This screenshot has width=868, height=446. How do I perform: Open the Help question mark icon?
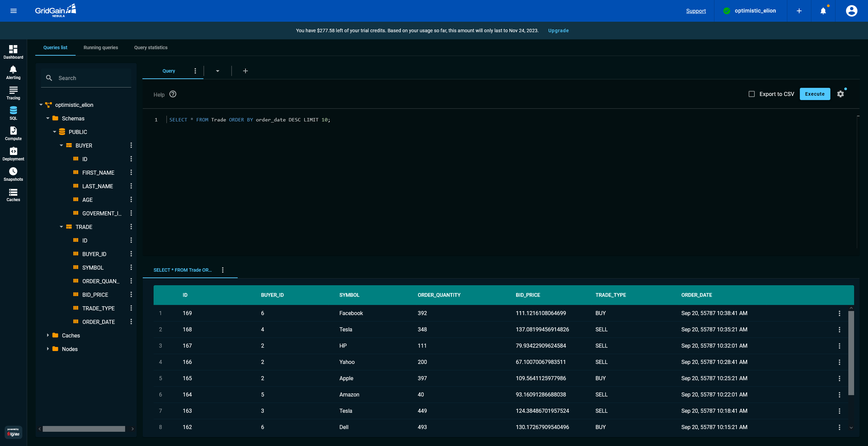click(173, 94)
